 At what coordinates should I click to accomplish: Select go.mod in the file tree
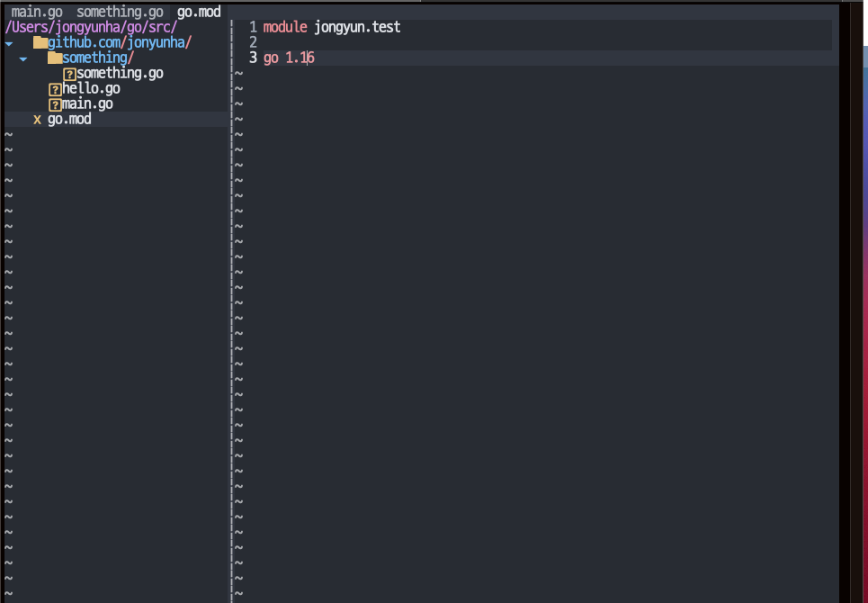[69, 120]
